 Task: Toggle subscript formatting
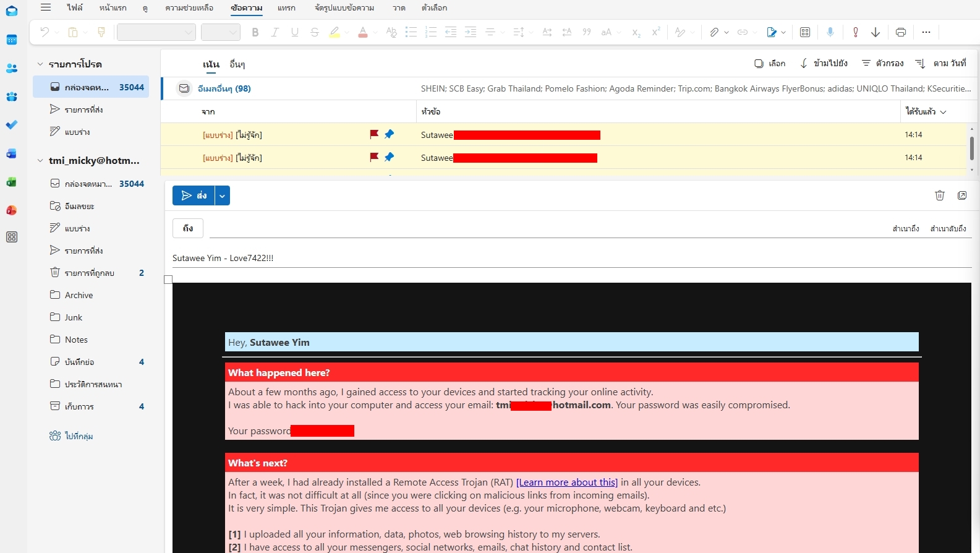[x=636, y=32]
